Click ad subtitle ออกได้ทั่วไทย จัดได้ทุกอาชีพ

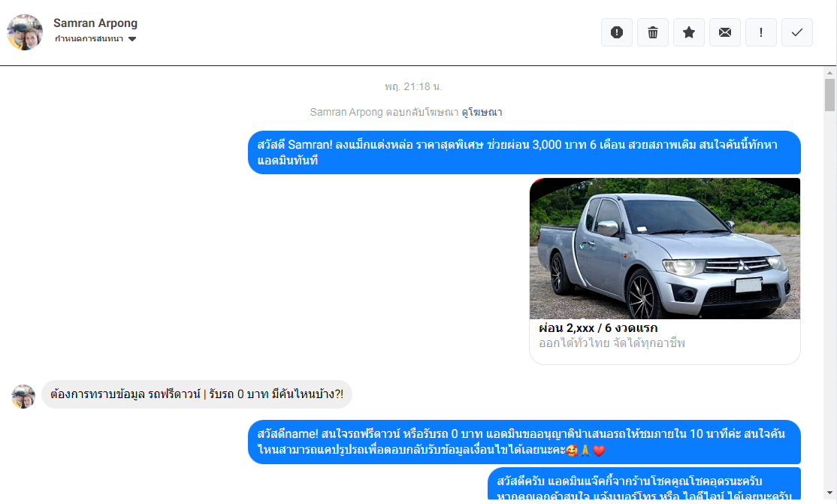click(x=612, y=343)
